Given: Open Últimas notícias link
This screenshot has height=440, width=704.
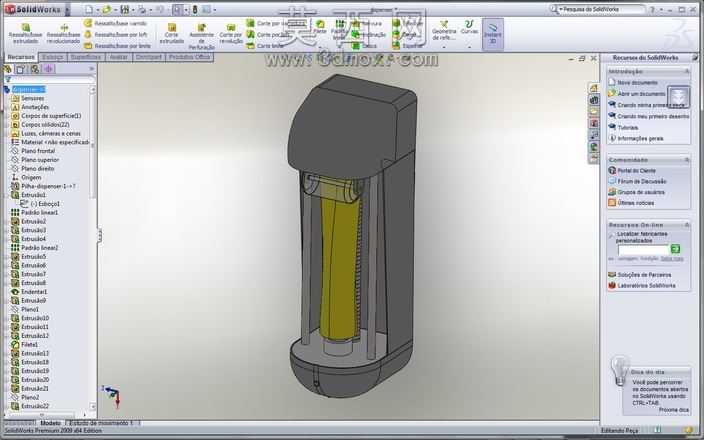Looking at the screenshot, I should point(635,203).
